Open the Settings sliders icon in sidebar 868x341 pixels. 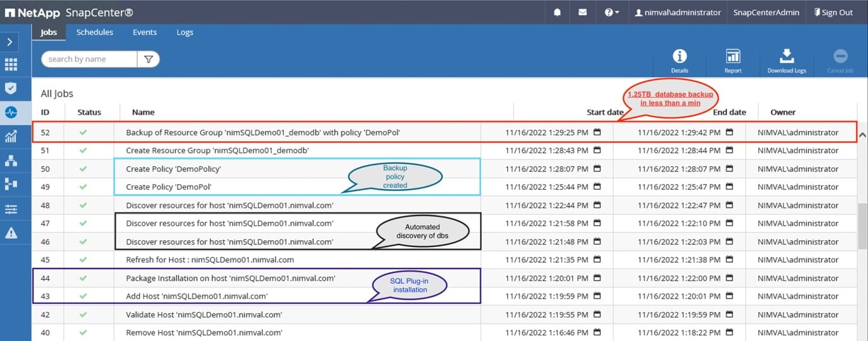pyautogui.click(x=11, y=209)
